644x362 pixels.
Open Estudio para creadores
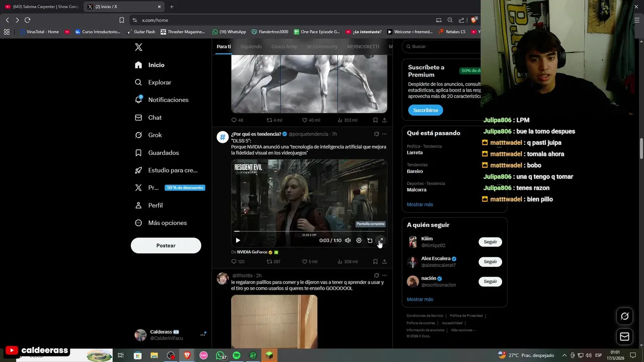pyautogui.click(x=167, y=170)
